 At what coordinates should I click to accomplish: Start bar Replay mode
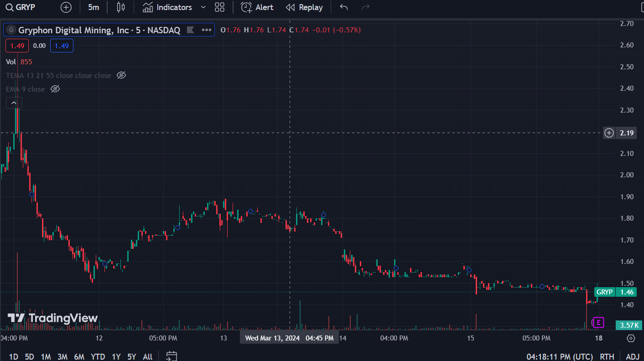(x=304, y=7)
